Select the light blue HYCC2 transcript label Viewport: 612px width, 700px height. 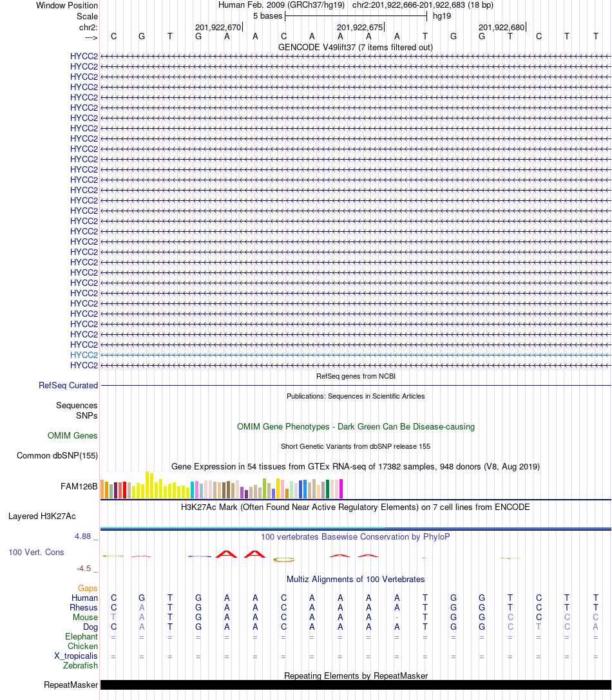click(x=84, y=355)
